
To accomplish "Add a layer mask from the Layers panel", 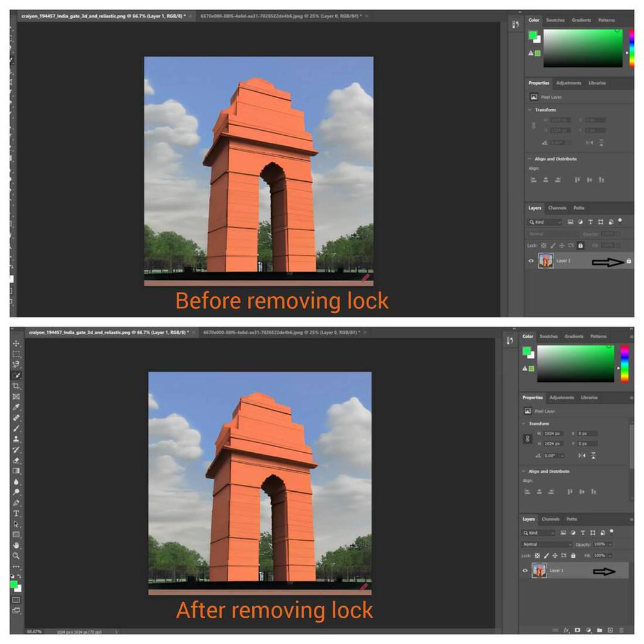I will (x=577, y=630).
